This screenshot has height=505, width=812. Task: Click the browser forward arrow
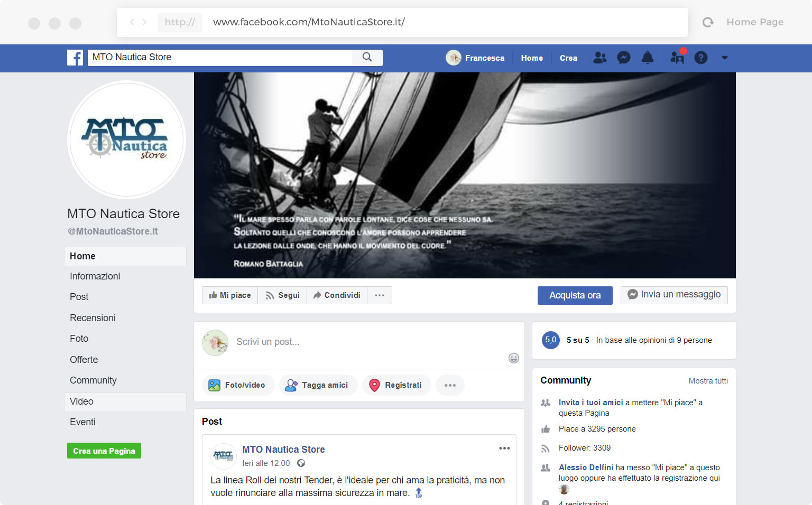[144, 22]
